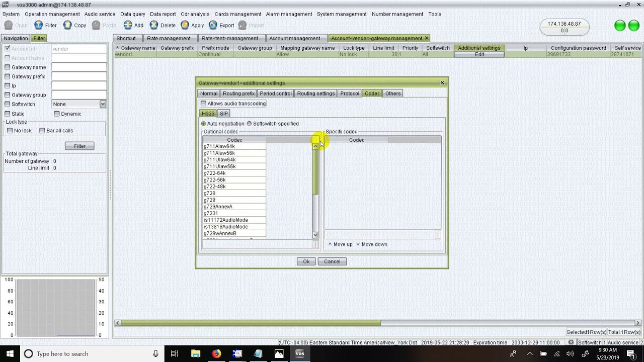The height and width of the screenshot is (362, 644).
Task: Tick the Gateway name filter checkbox
Action: (8, 67)
